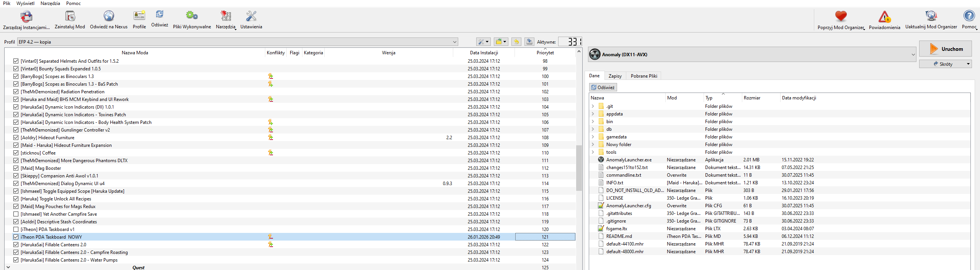This screenshot has width=980, height=270.
Task: Click the yellow undo arrow icon
Action: point(516,42)
